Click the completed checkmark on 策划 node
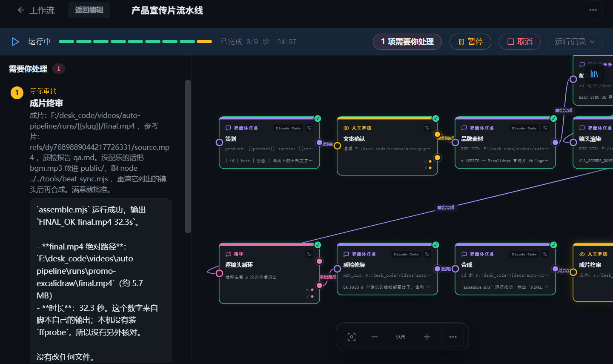 (318, 119)
